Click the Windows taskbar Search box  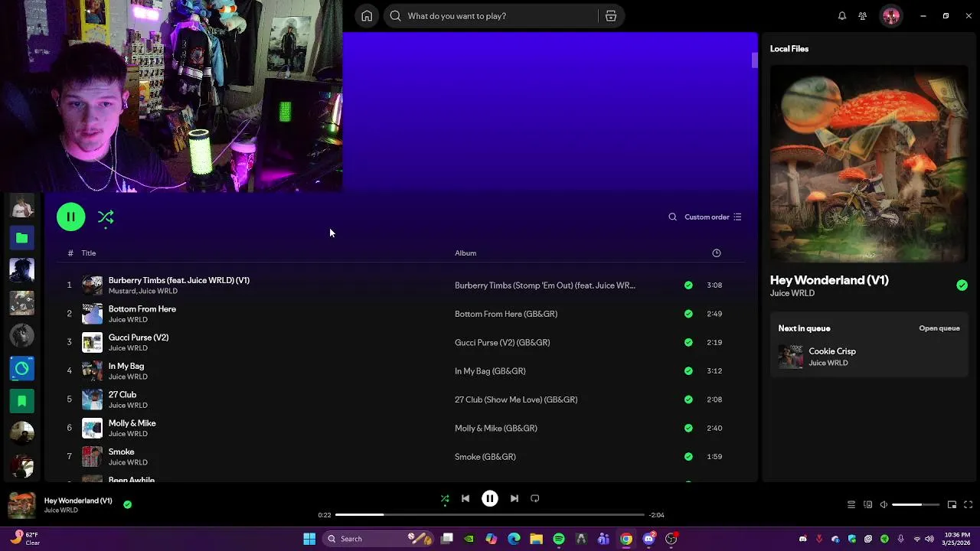[x=380, y=540]
